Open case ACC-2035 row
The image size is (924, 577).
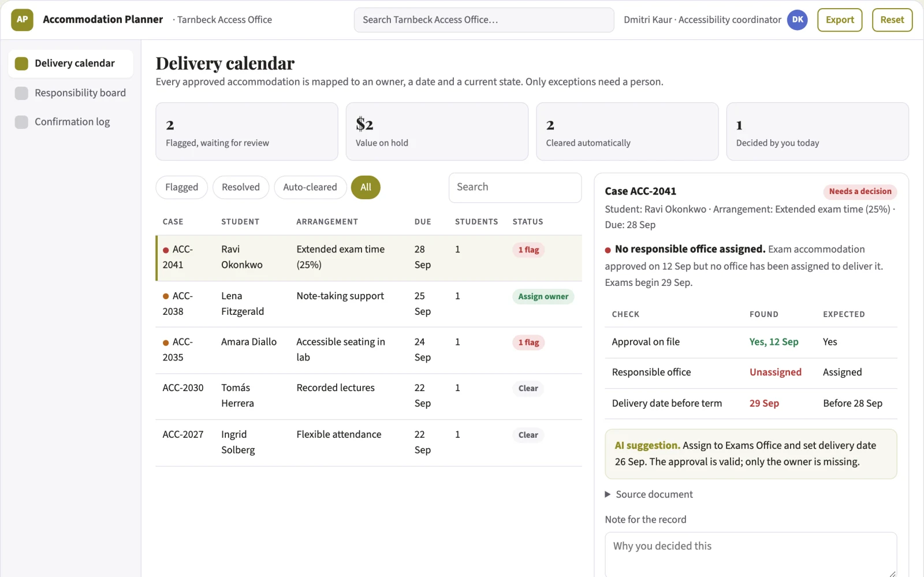(x=368, y=351)
